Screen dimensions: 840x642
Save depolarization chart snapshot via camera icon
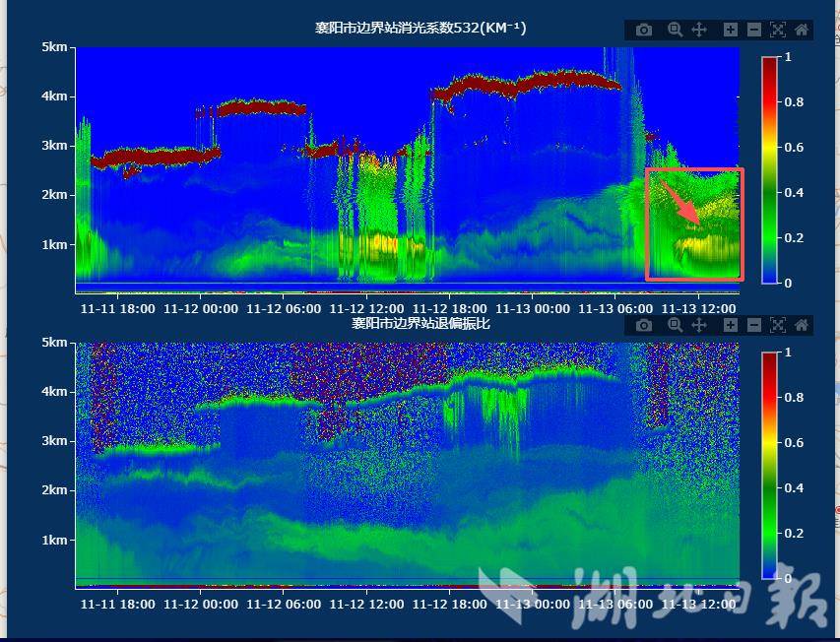(644, 325)
